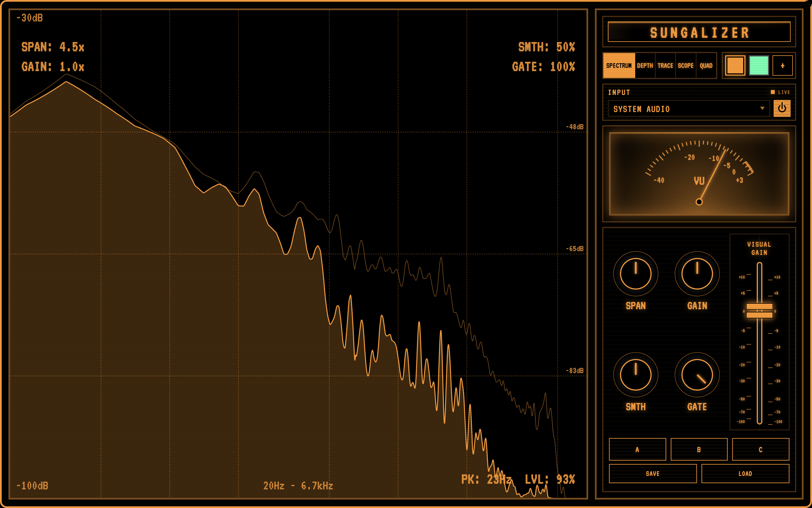
Task: Click the LVL: 93% level readout
Action: coord(550,479)
